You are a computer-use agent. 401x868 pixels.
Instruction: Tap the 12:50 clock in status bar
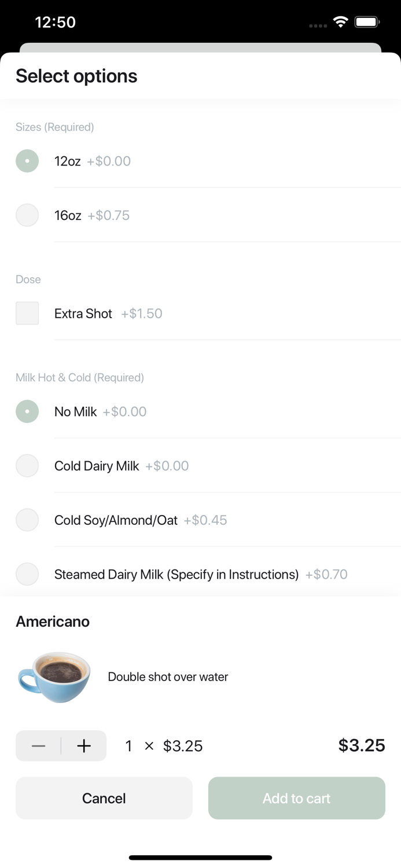[55, 23]
